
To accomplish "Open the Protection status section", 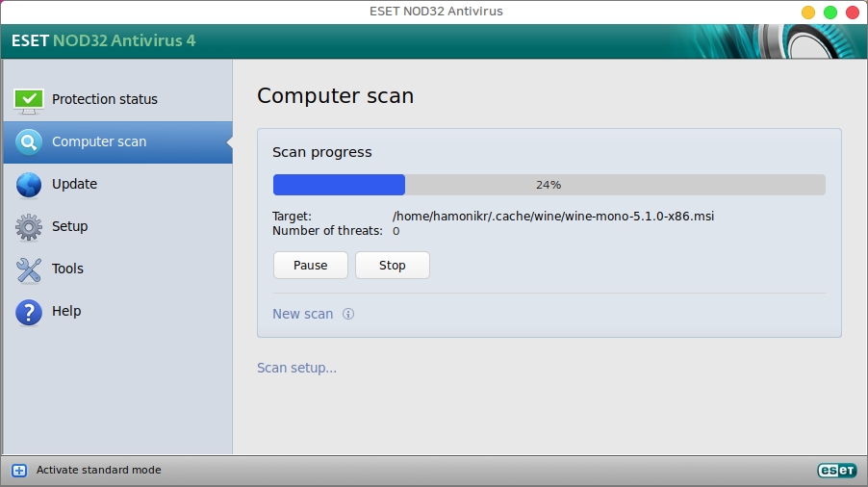I will click(104, 99).
